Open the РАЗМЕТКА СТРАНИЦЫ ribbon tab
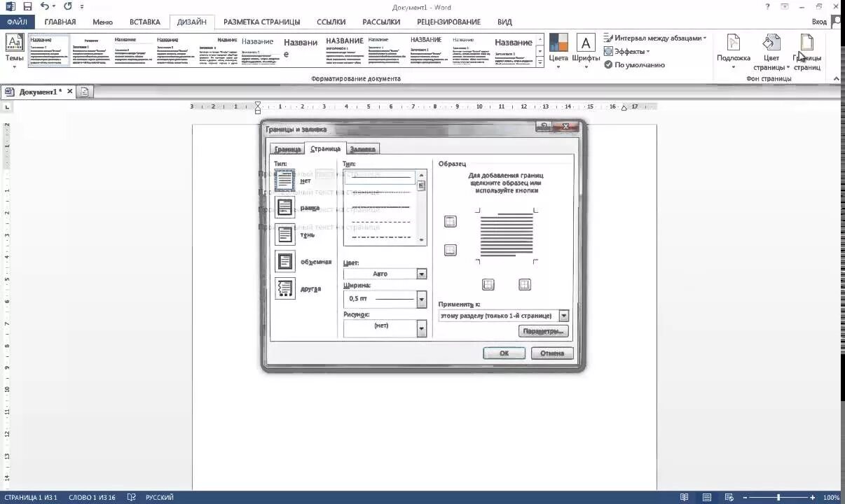Image resolution: width=845 pixels, height=504 pixels. [x=261, y=22]
